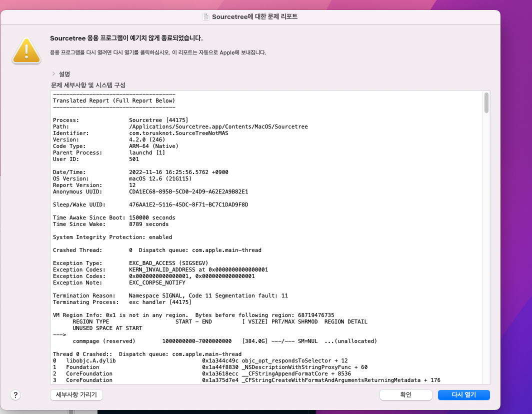Screen dimensions: 532x414
Task: Click the report text scrollbar thumb
Action: point(486,102)
